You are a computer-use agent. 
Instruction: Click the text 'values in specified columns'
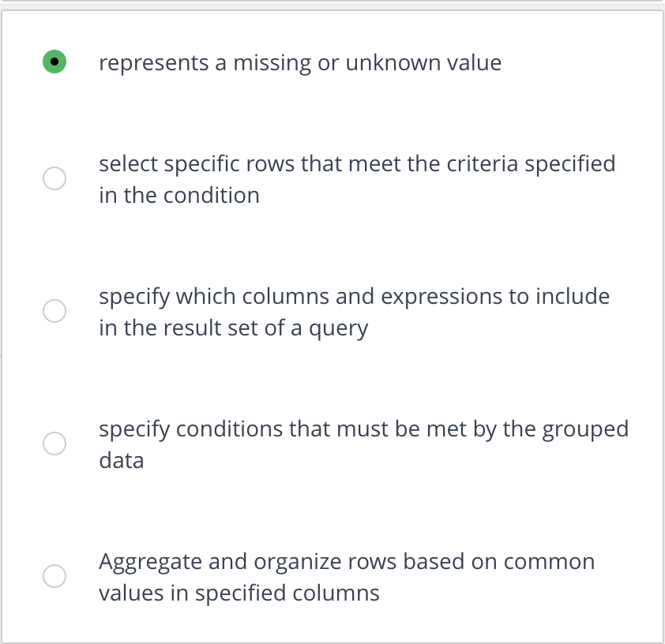pos(239,593)
